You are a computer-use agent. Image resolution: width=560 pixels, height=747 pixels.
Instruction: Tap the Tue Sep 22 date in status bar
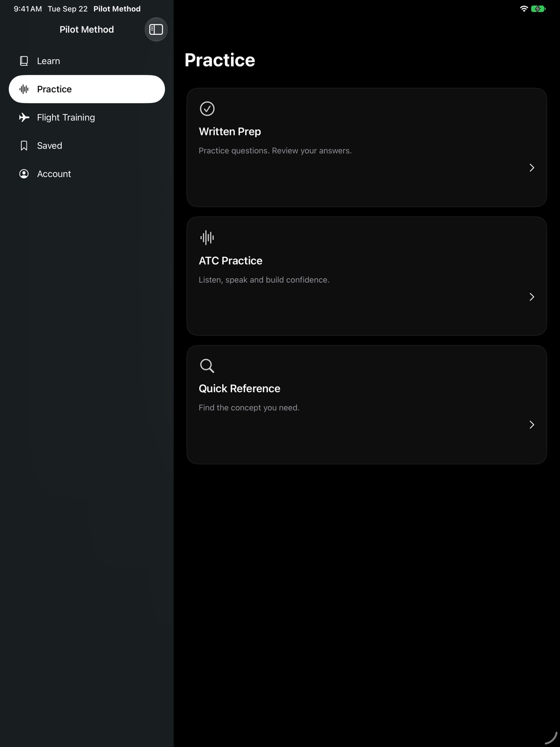[x=68, y=9]
